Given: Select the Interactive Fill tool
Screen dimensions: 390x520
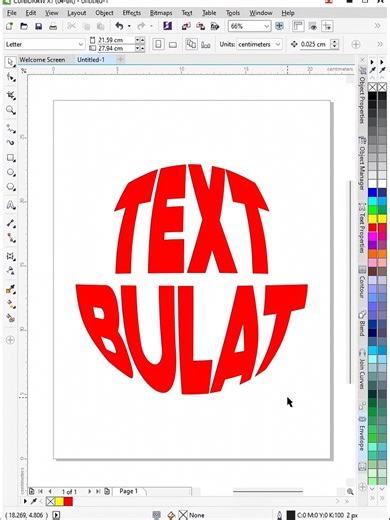Looking at the screenshot, I should (11, 304).
